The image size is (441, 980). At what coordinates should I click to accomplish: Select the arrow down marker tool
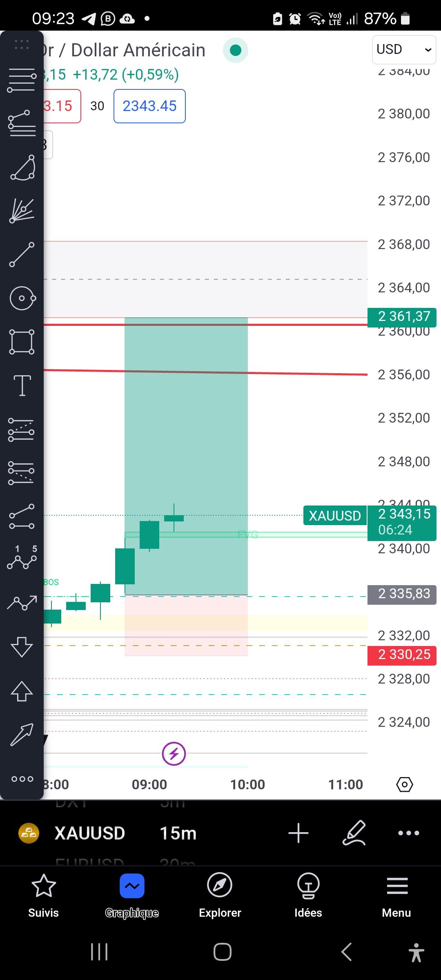click(22, 646)
